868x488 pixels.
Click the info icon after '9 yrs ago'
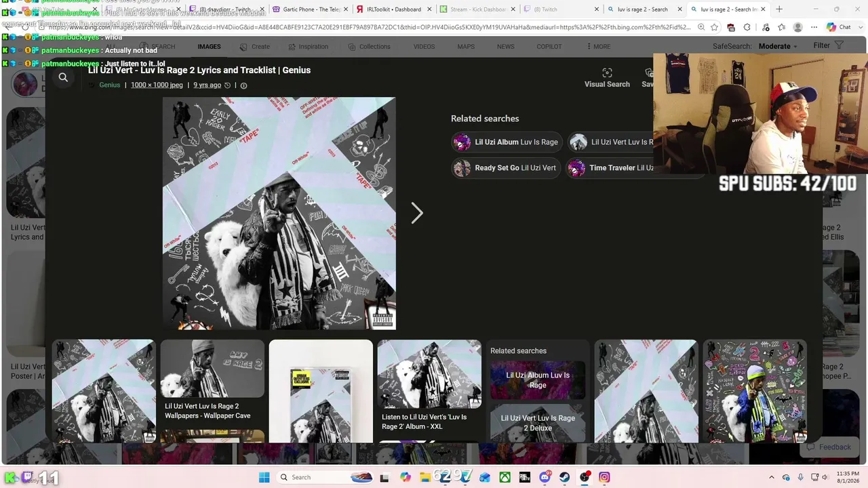[x=243, y=85]
